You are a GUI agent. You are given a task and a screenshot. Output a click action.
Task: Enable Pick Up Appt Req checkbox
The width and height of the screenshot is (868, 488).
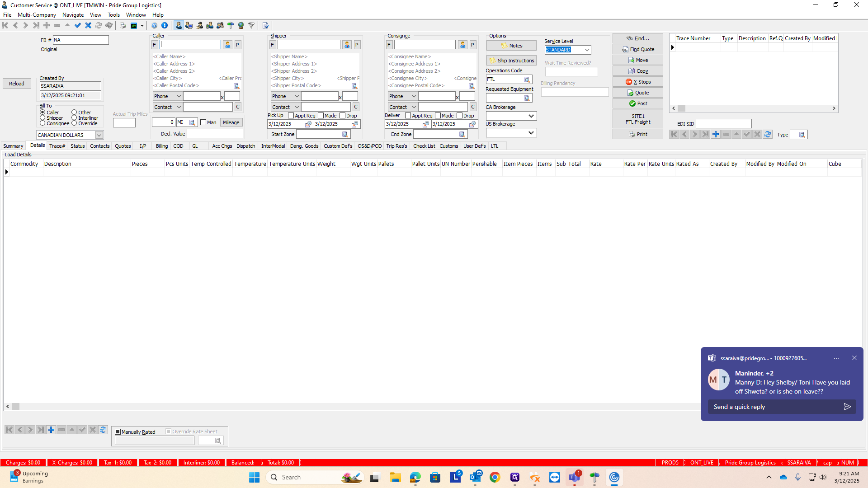pyautogui.click(x=291, y=116)
